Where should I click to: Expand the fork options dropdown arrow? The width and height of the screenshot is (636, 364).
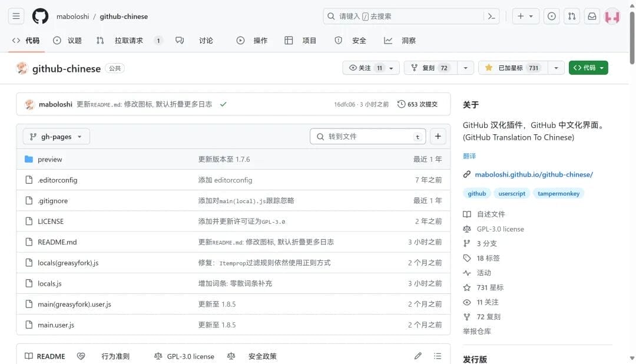point(465,68)
